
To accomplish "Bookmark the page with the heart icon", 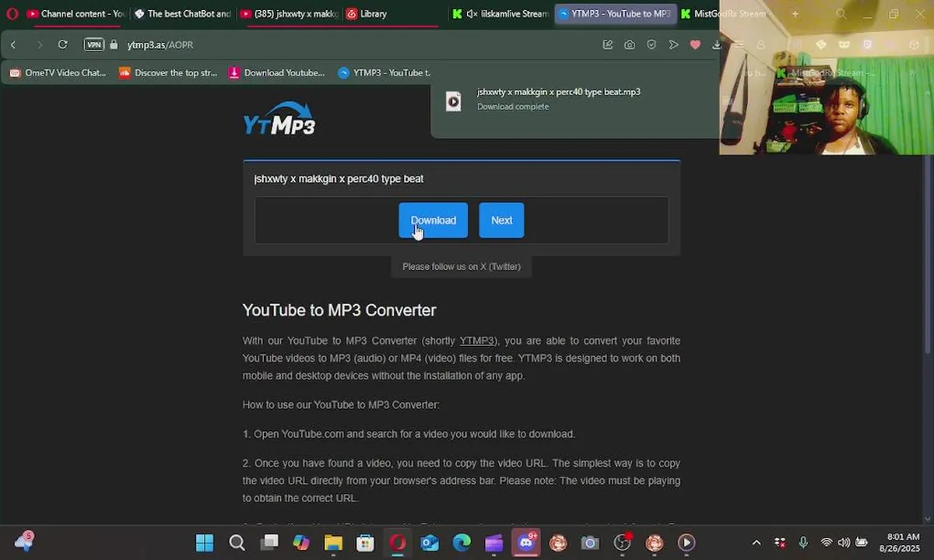I will (x=696, y=45).
